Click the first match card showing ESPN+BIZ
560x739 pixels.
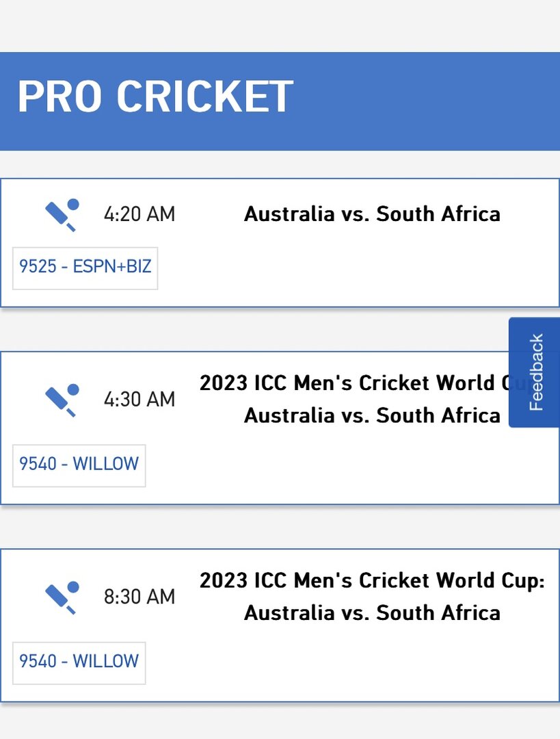(280, 243)
